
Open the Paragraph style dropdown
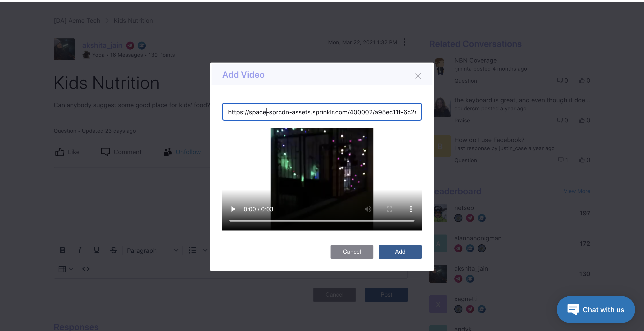tap(153, 250)
